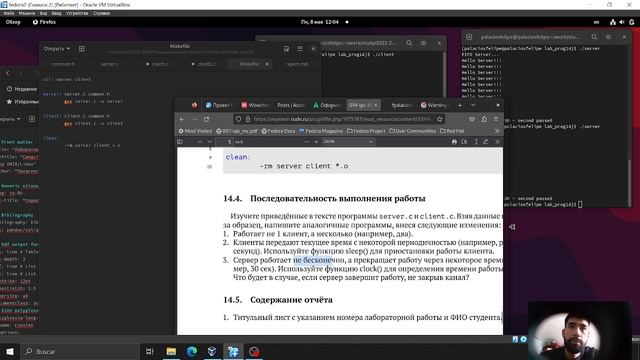640x360 pixels.
Task: Open the PDF viewer tools overflow menu
Action: pyautogui.click(x=497, y=142)
